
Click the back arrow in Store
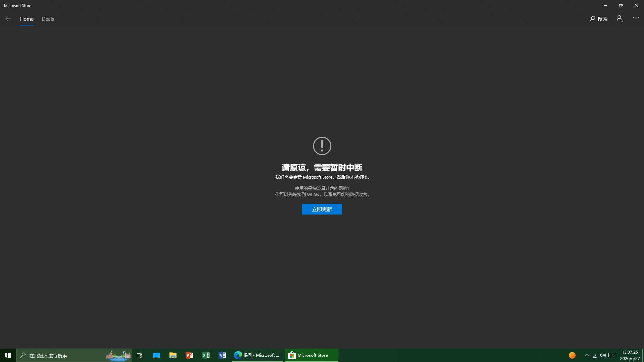tap(8, 19)
